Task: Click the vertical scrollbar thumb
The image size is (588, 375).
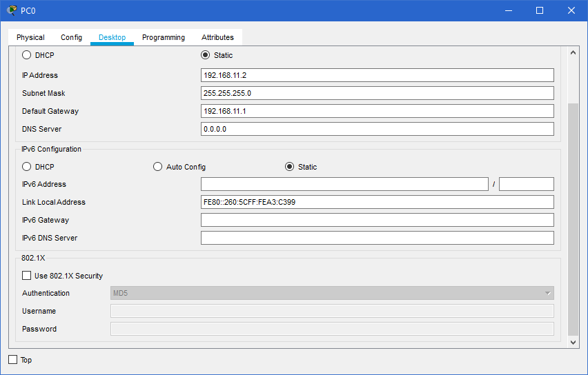Action: click(573, 219)
